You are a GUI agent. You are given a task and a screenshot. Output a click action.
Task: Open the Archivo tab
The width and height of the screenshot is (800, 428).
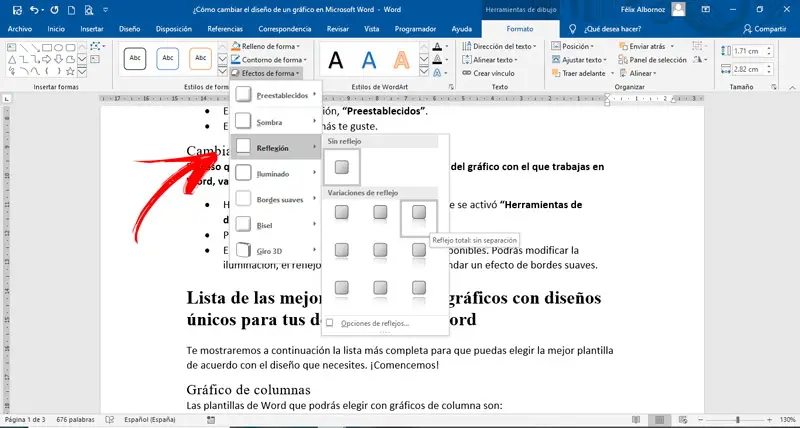20,29
